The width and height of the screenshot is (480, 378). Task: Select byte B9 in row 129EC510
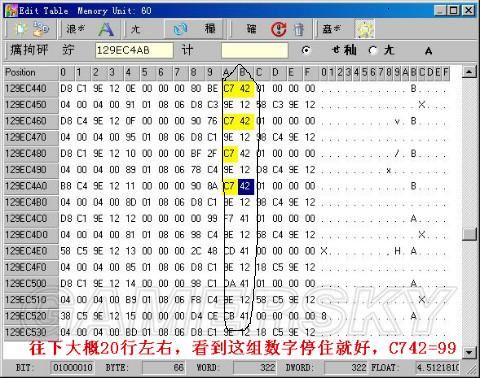click(x=131, y=300)
